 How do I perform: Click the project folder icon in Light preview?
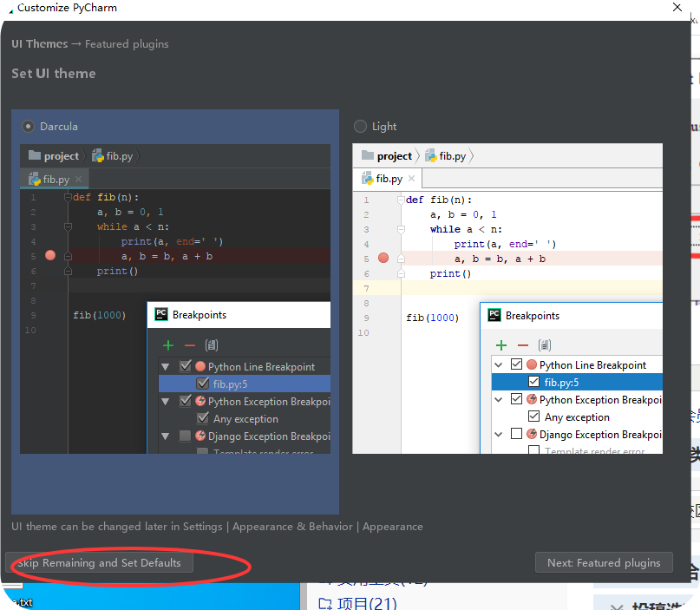pyautogui.click(x=368, y=155)
